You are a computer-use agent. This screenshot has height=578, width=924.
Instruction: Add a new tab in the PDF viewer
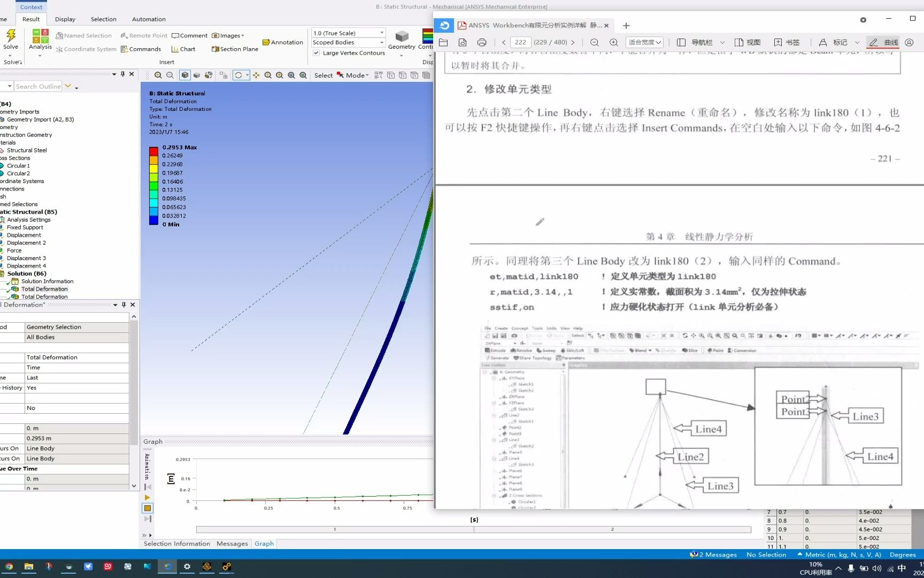(x=626, y=25)
